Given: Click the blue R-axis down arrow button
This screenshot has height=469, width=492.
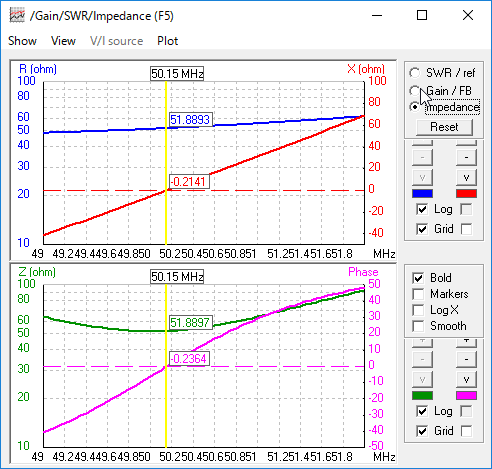Looking at the screenshot, I should pos(422,177).
